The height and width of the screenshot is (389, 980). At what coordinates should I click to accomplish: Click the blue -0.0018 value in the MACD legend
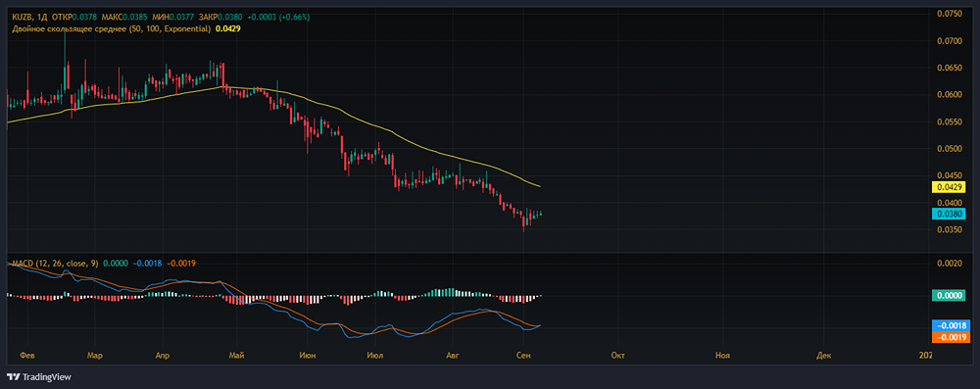click(147, 263)
